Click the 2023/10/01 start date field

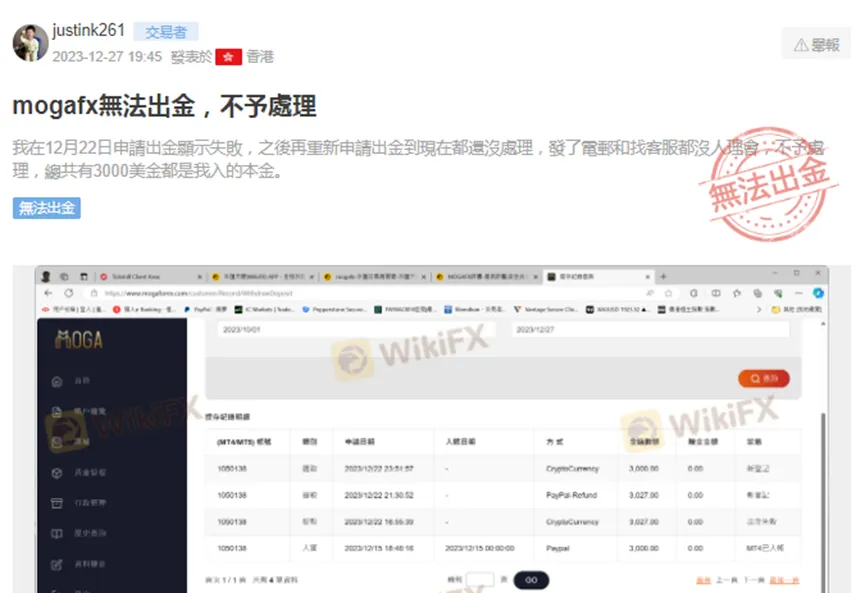coord(356,329)
